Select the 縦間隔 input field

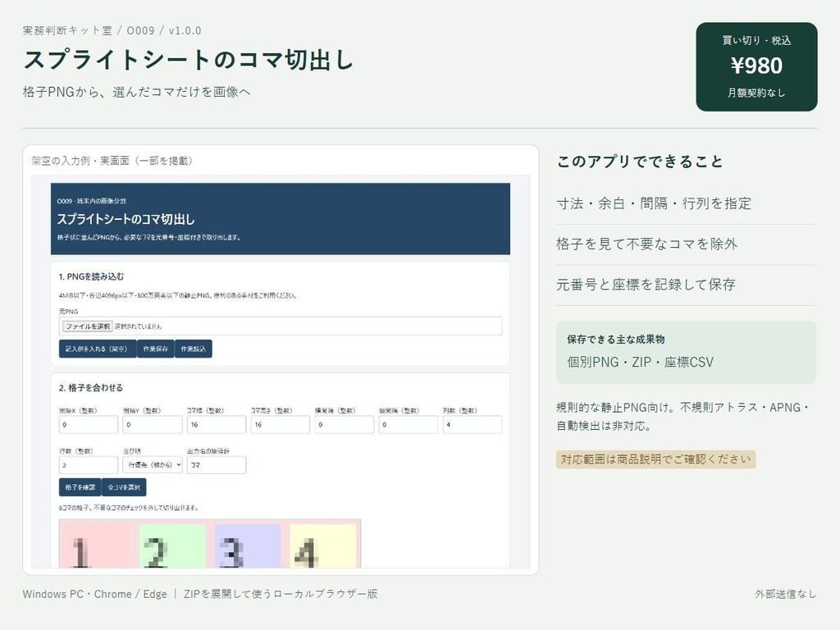point(409,424)
